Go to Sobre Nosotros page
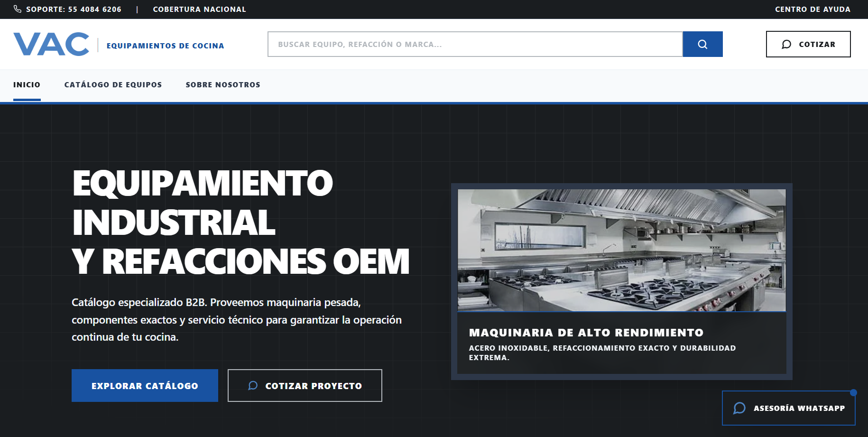Screen dimensions: 868x437 coord(223,85)
